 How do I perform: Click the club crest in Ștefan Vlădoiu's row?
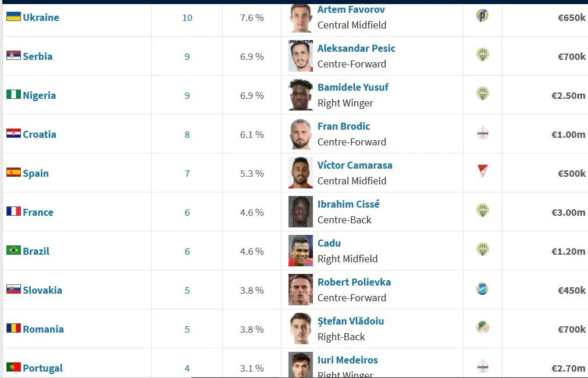pos(482,327)
